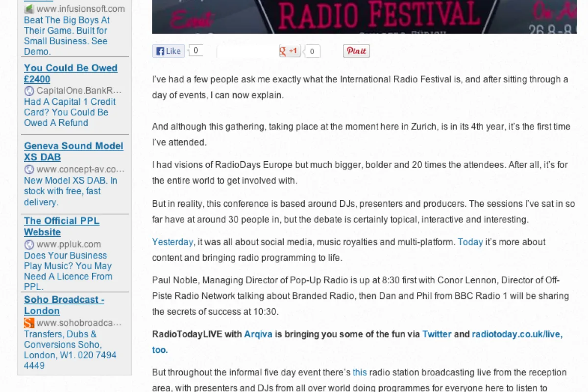Screen dimensions: 588x392
Task: Click 'Does Your Business Play Music?' text
Action: 68,261
